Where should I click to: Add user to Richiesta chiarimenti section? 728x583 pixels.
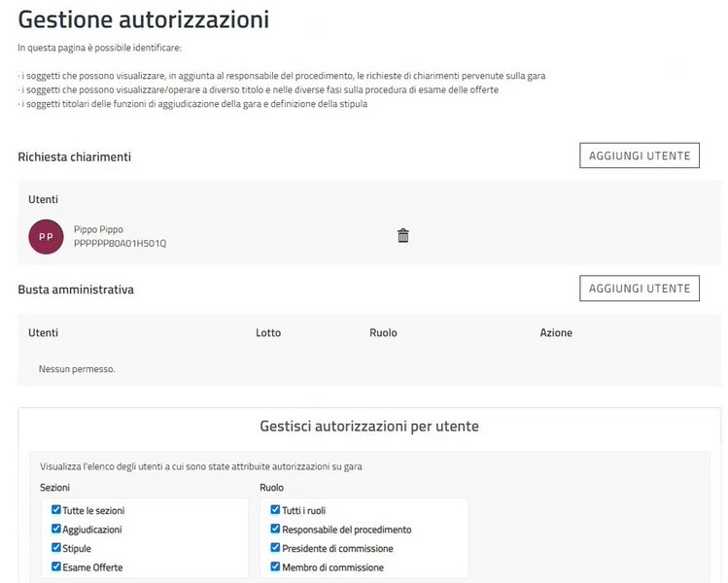click(639, 155)
